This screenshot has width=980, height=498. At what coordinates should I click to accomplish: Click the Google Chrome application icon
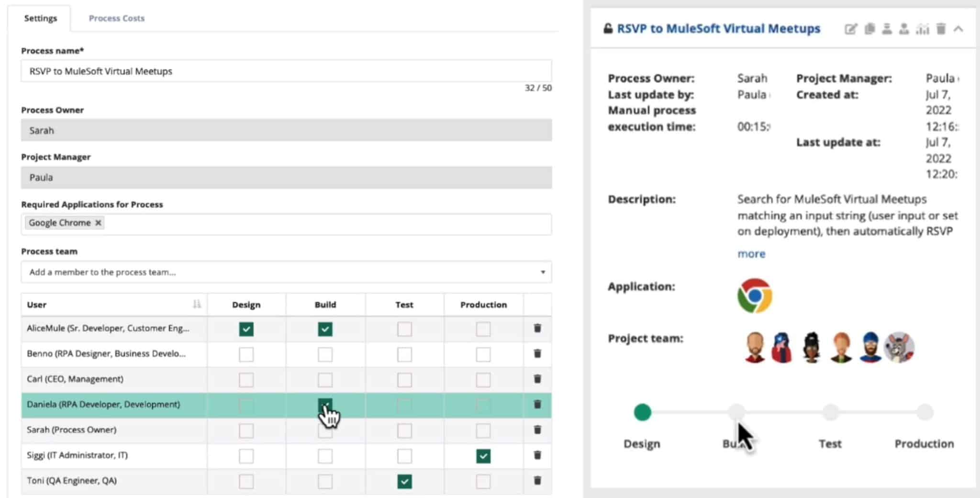(x=755, y=295)
